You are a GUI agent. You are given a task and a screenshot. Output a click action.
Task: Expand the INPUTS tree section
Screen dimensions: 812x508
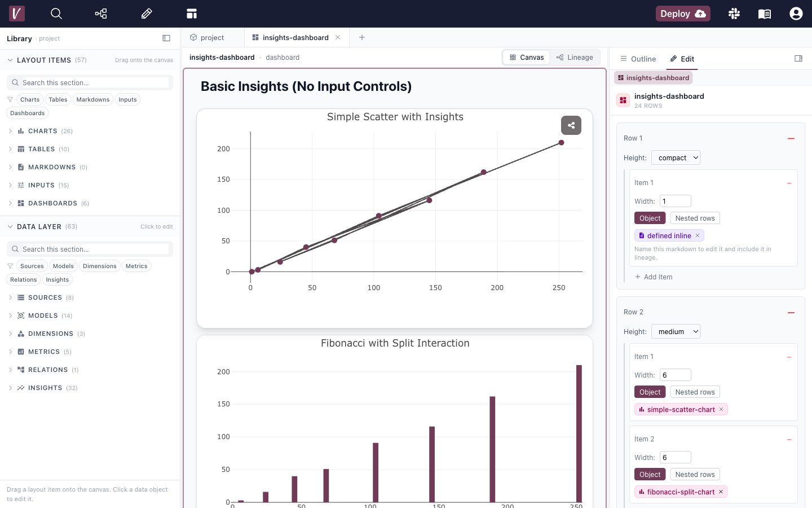10,185
